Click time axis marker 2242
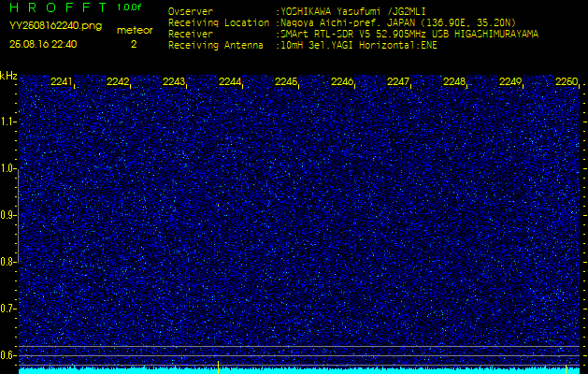Viewport: 588px width, 374px height. tap(118, 81)
